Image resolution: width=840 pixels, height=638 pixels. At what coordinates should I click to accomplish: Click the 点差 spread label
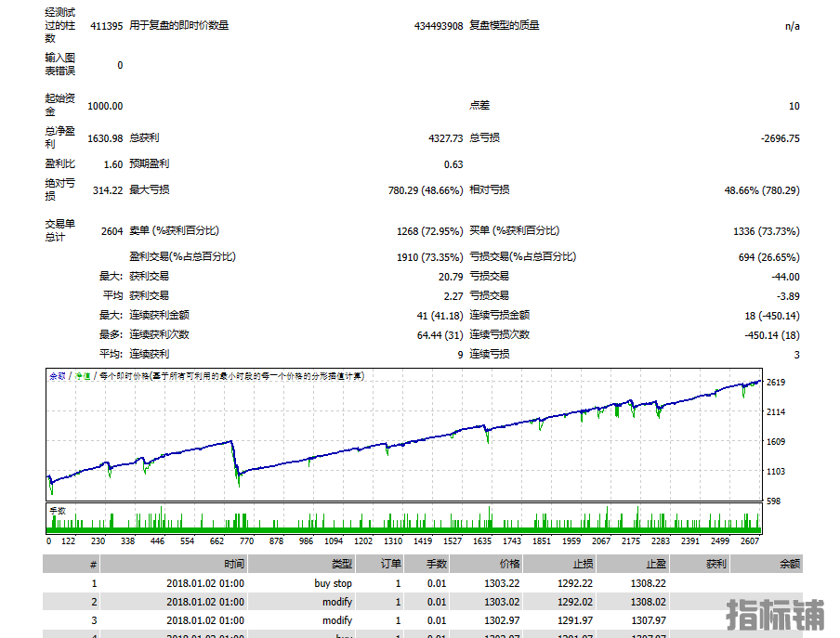(x=479, y=106)
